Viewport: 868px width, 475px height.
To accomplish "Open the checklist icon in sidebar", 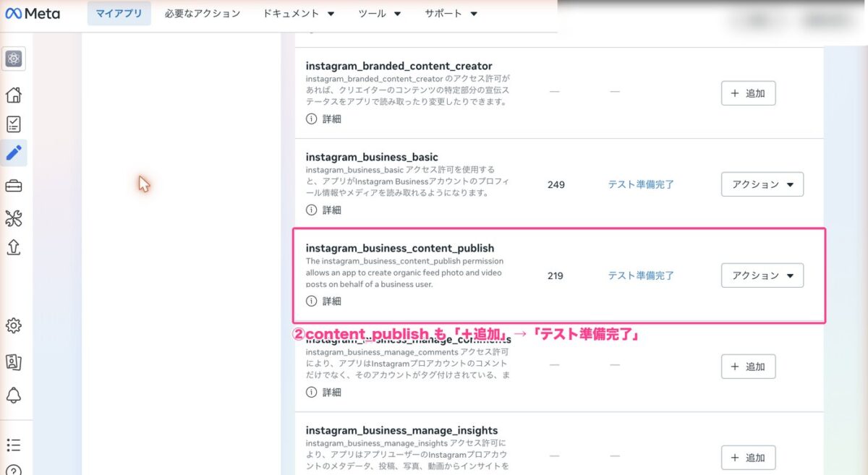I will coord(14,124).
